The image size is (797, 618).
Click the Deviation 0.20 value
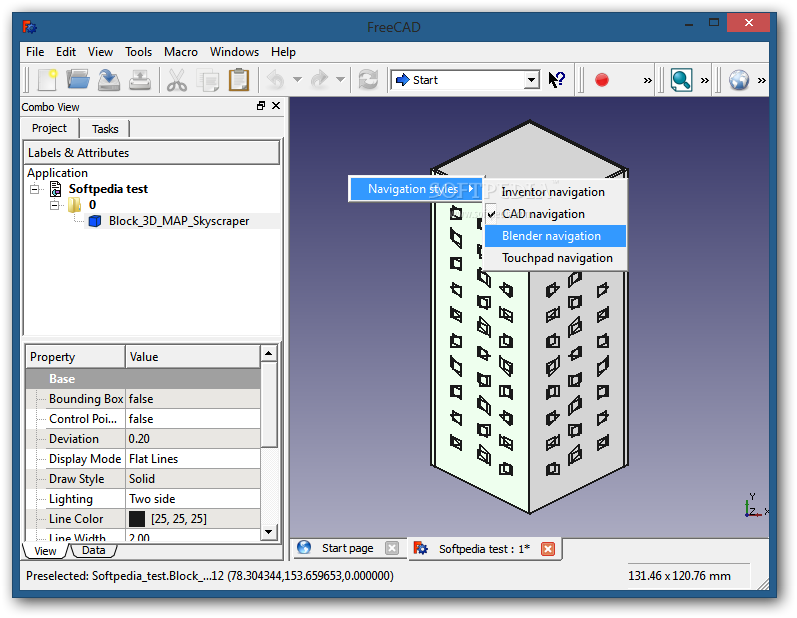click(193, 439)
